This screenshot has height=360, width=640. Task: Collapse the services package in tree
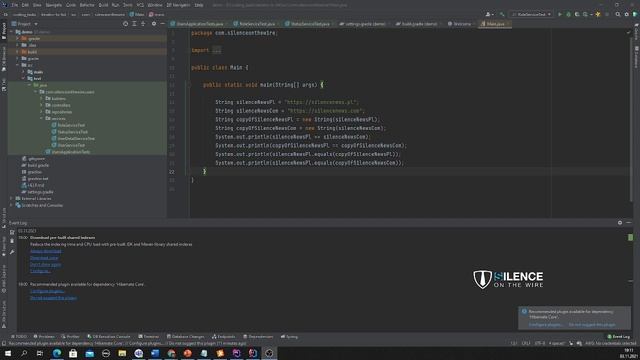41,118
